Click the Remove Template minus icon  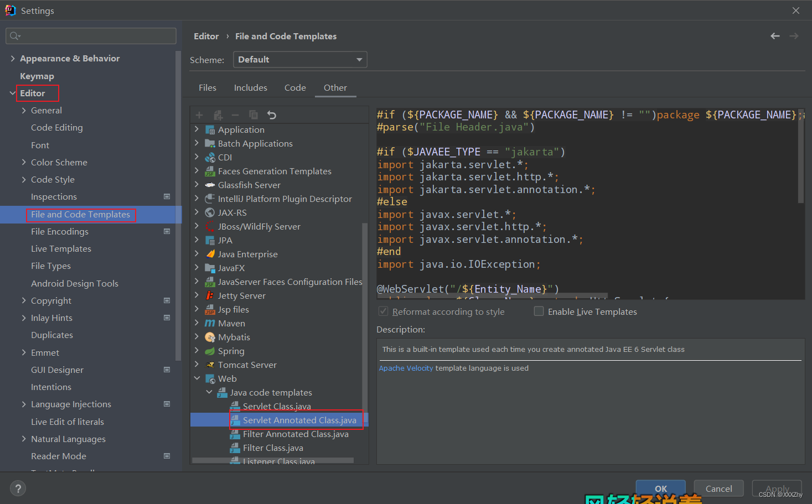pyautogui.click(x=235, y=115)
